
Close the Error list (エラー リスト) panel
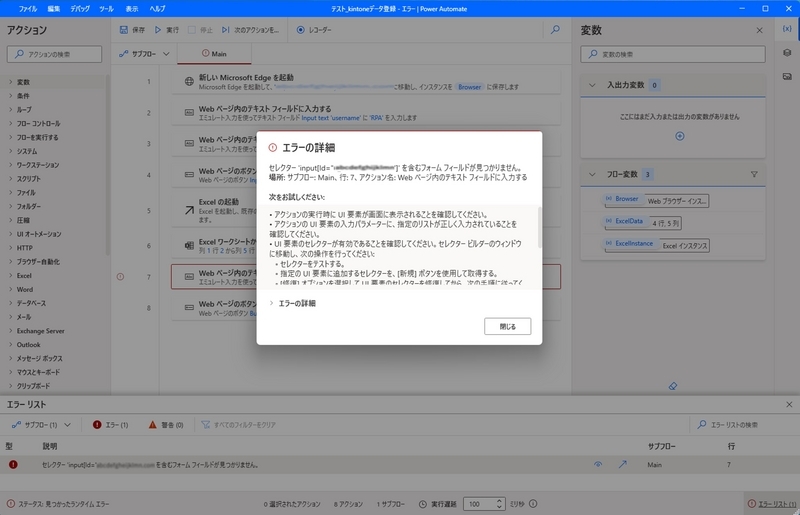pos(789,404)
